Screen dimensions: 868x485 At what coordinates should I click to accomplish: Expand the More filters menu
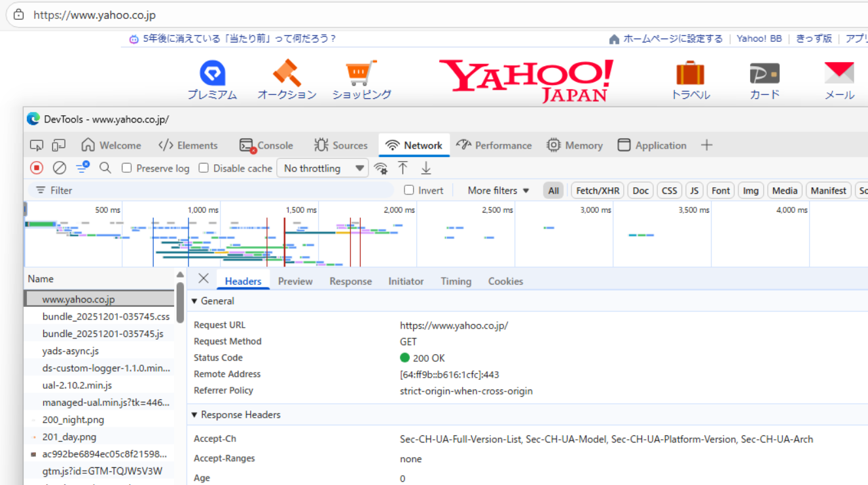click(498, 190)
